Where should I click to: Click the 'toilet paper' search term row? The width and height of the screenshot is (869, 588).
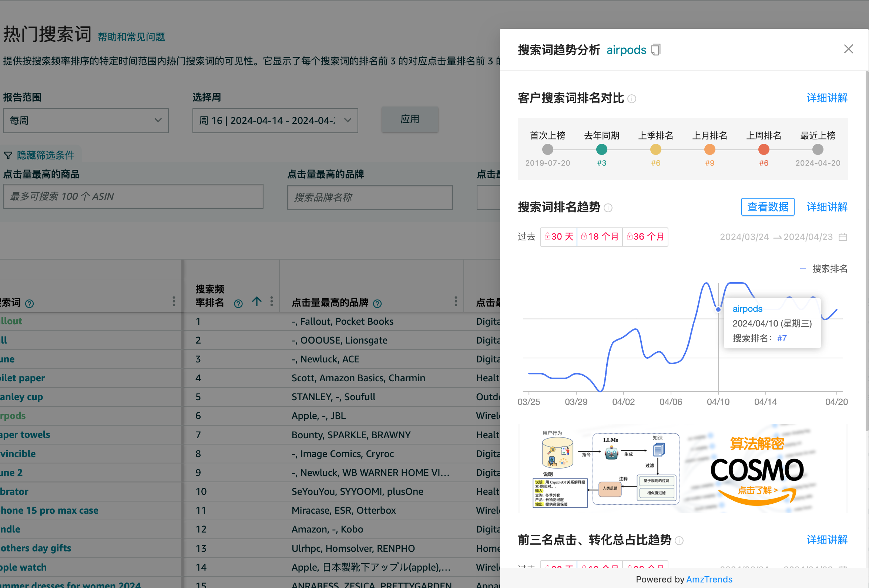click(x=23, y=378)
